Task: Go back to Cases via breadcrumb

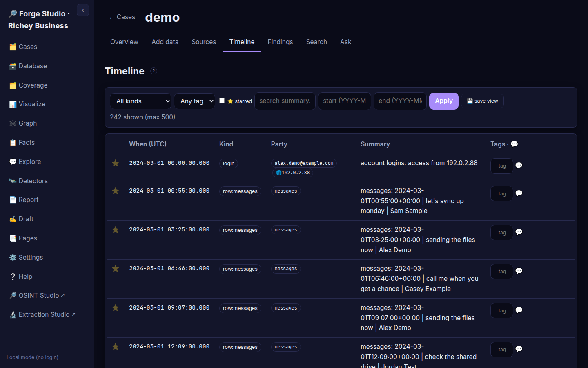Action: 122,17
